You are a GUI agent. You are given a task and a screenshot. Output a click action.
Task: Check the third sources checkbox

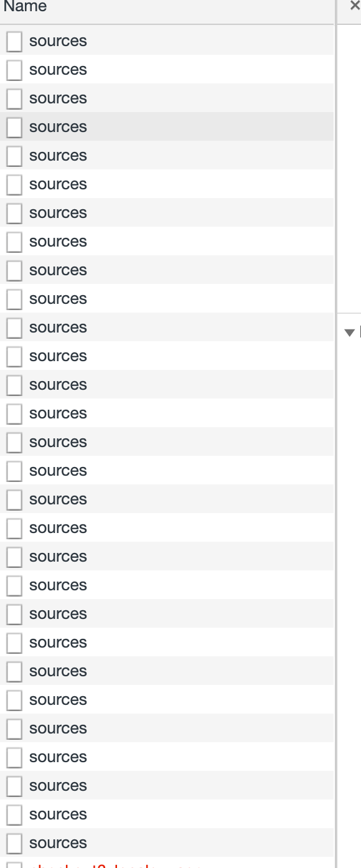14,98
